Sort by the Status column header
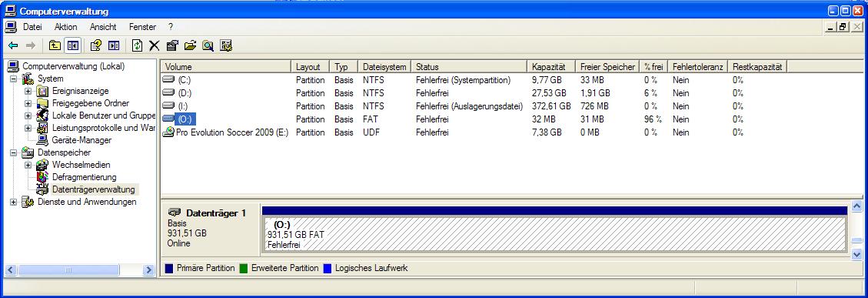 pos(470,66)
